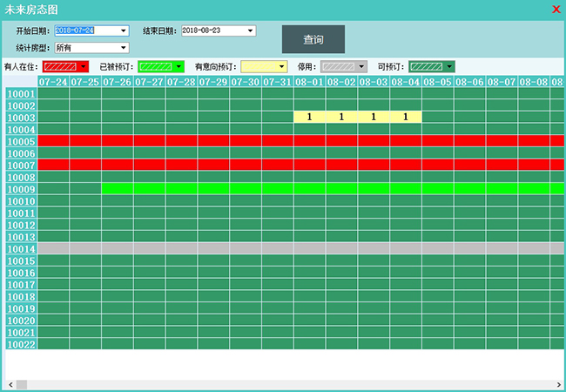566x392 pixels.
Task: Click the 08-01 date column header
Action: coord(309,82)
